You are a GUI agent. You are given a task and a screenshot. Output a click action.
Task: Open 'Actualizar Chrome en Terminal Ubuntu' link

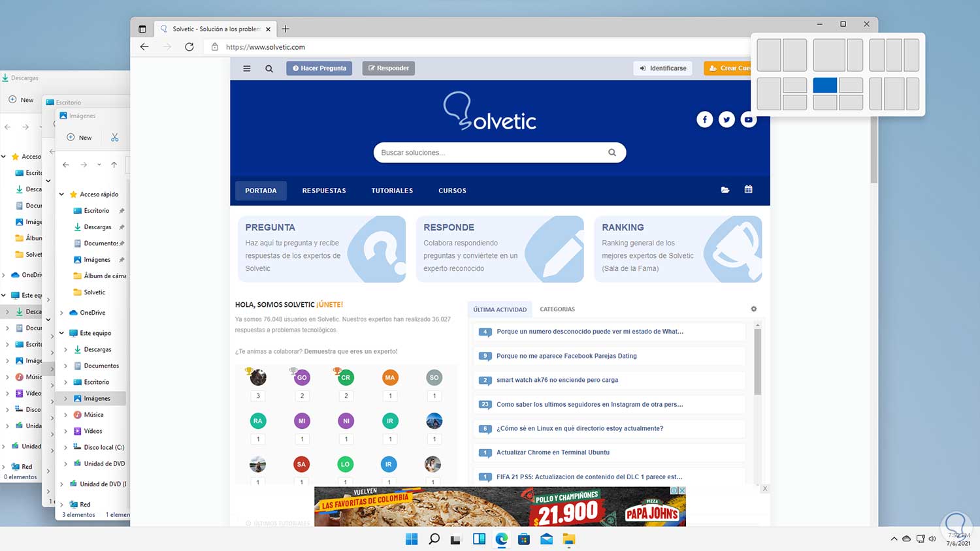coord(553,452)
